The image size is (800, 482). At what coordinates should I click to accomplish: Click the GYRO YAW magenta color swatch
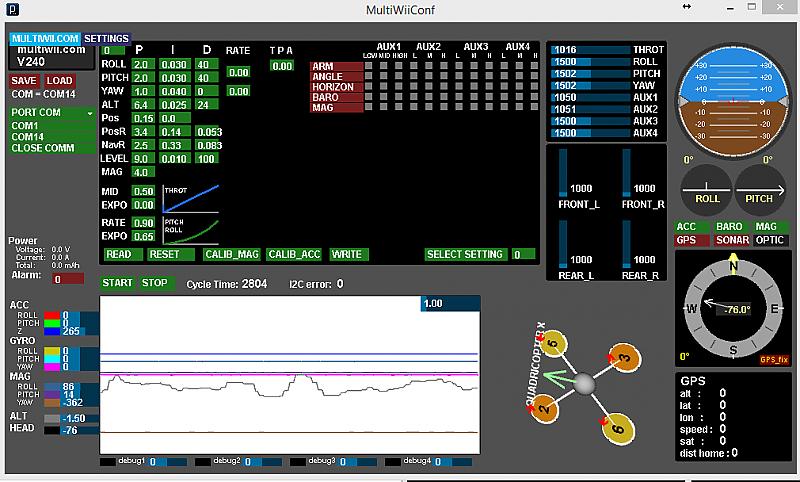(x=52, y=367)
